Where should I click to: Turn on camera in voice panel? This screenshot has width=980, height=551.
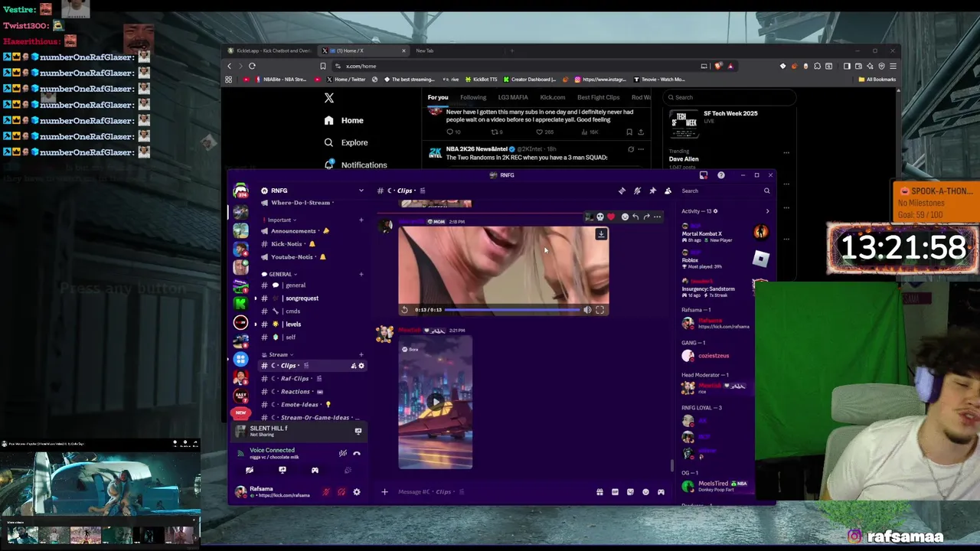coord(249,471)
